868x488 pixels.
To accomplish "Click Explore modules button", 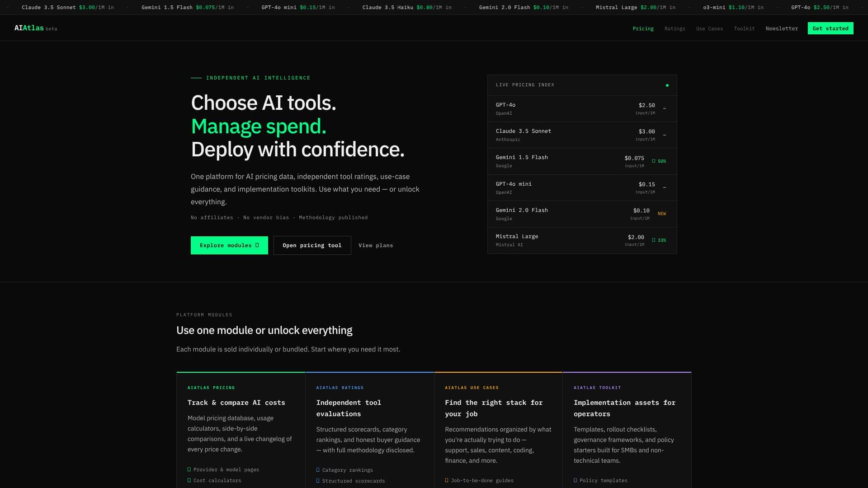I will pos(229,245).
